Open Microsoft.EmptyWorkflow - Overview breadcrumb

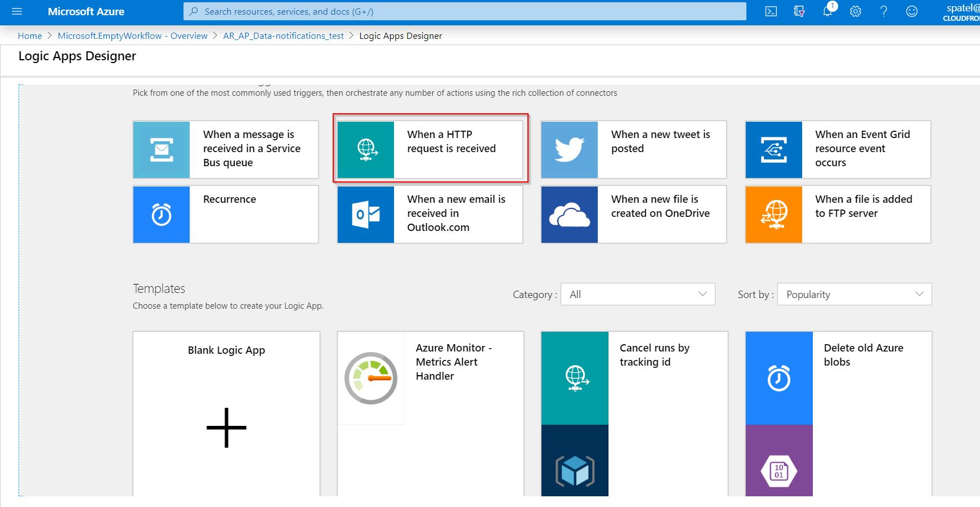click(132, 35)
